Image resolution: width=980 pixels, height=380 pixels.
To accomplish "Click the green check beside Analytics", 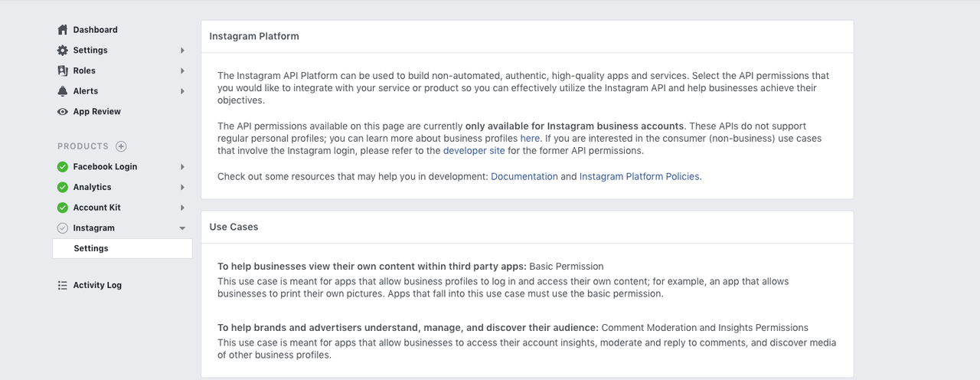I will coord(63,187).
